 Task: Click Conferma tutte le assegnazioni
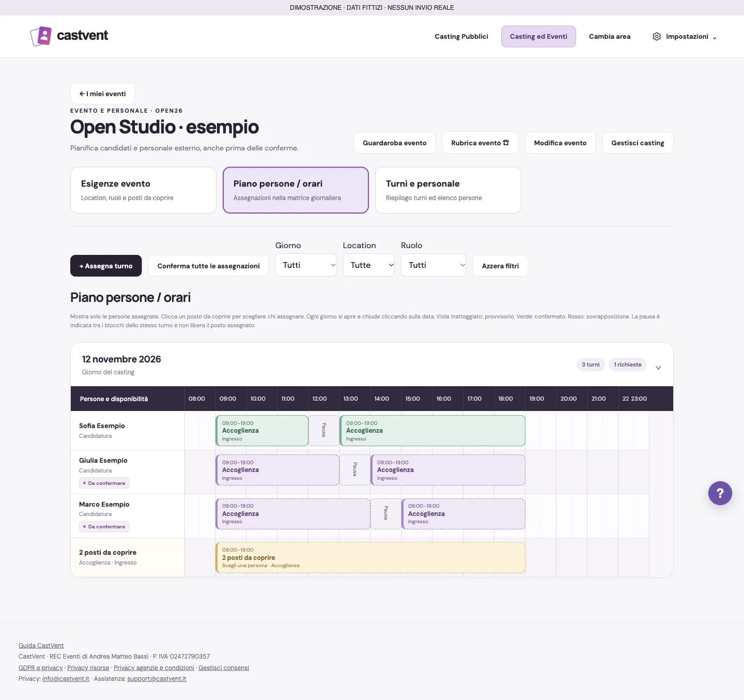208,266
